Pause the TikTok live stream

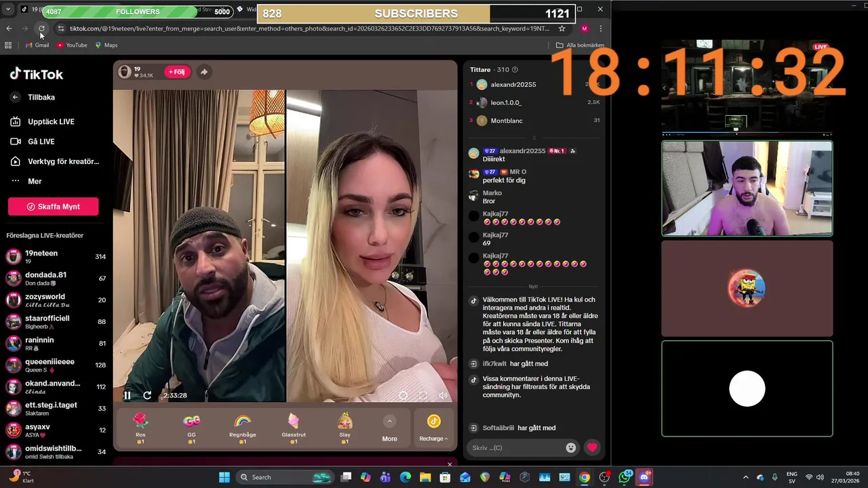coord(127,395)
